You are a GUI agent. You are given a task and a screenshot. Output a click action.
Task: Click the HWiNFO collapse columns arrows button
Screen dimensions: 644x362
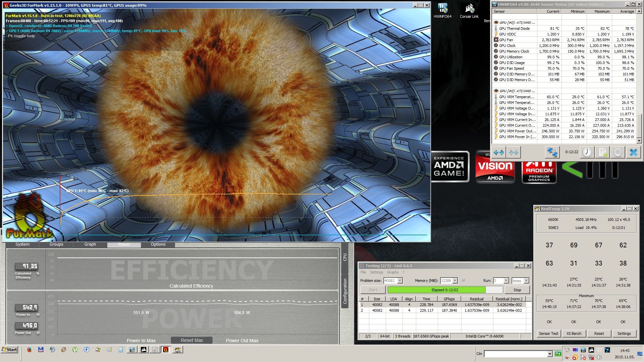514,153
